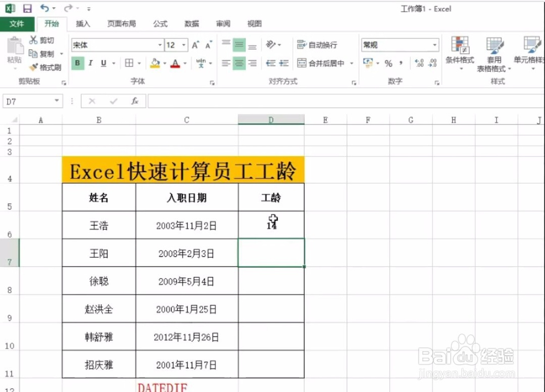Click the Save icon in quick access toolbar
Screen dimensions: 545x392
27,8
